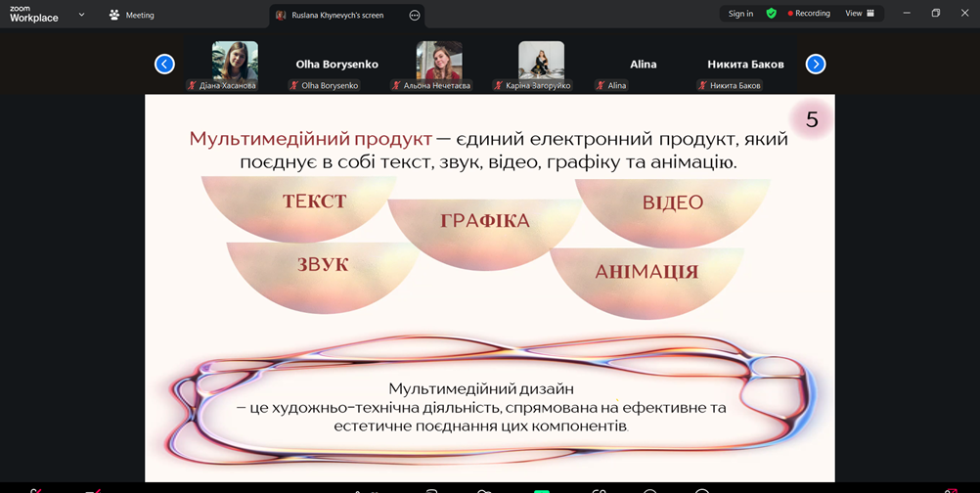
Task: Click the Zoom Workplace logo
Action: click(33, 15)
